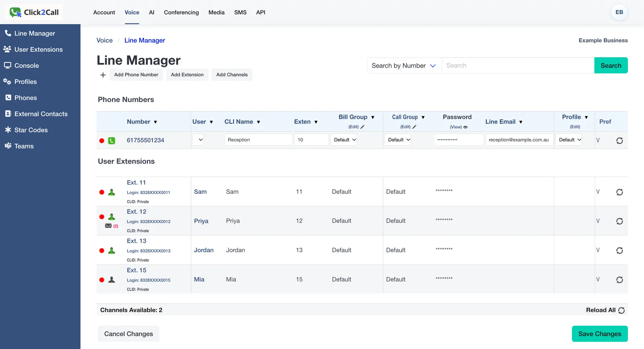The image size is (644, 349).
Task: Open the EB user avatar menu
Action: tap(619, 12)
